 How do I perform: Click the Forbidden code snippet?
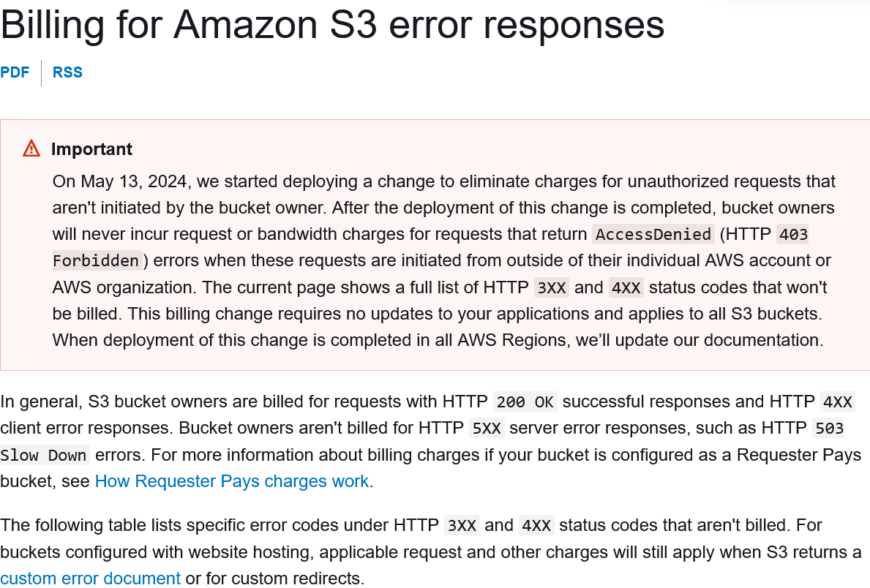coord(96,260)
